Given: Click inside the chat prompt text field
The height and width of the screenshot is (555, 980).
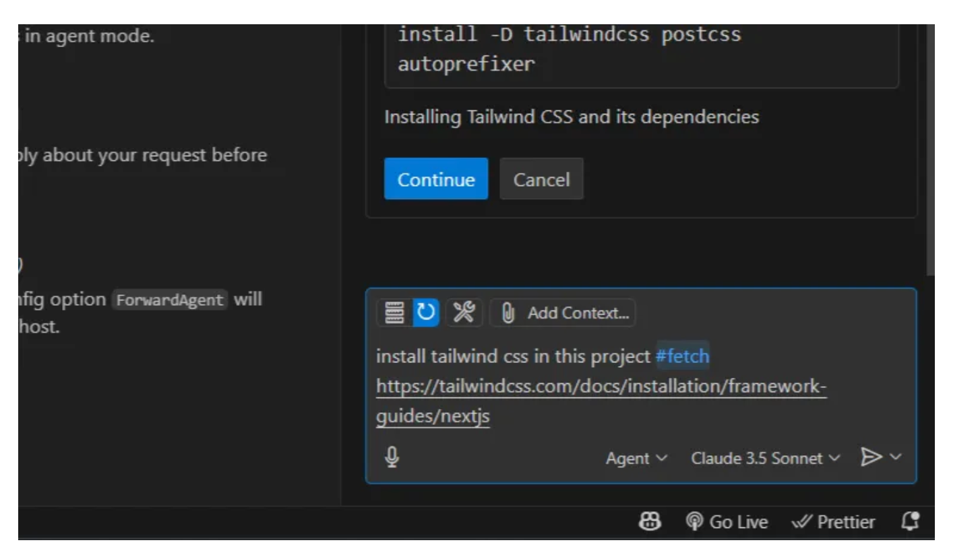Looking at the screenshot, I should coord(640,387).
